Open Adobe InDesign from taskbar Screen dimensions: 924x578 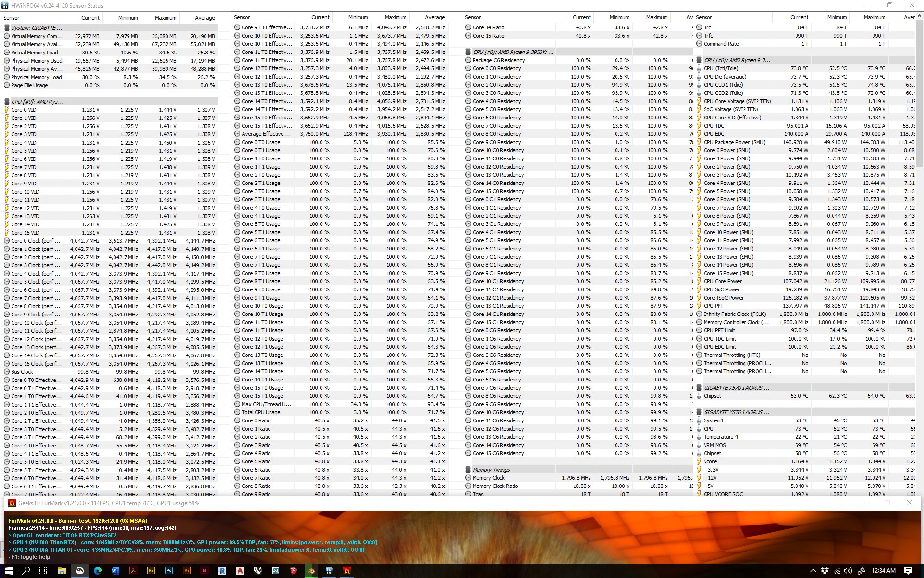[x=205, y=571]
